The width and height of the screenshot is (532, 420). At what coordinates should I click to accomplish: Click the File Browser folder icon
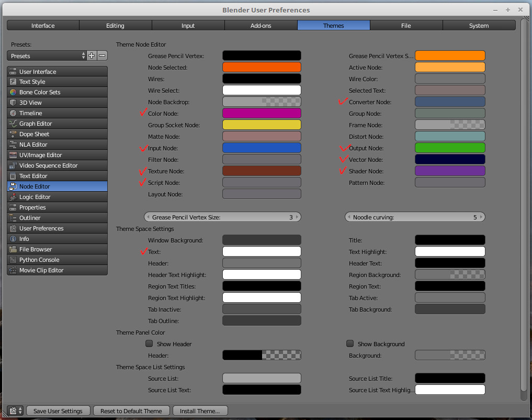[x=13, y=249]
